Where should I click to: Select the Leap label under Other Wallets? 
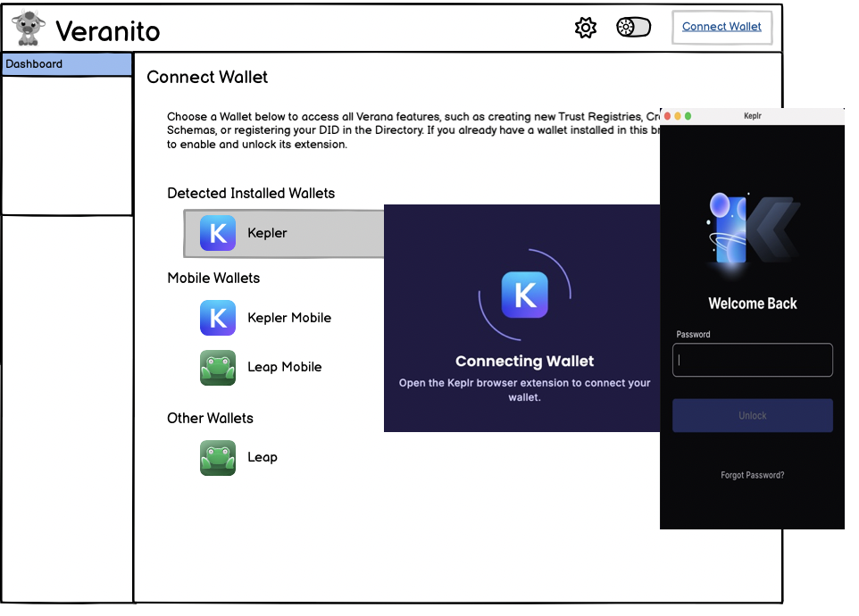(x=263, y=457)
